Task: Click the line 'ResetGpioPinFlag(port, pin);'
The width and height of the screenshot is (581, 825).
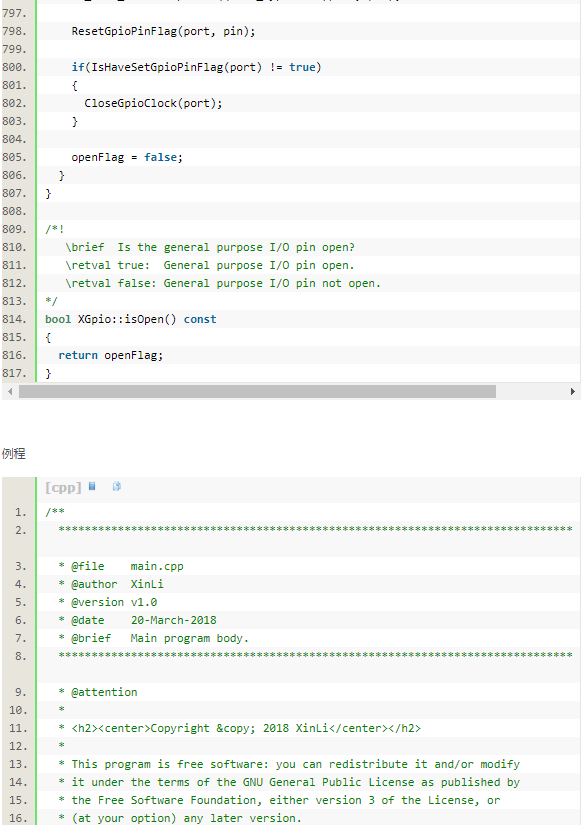Action: (163, 32)
